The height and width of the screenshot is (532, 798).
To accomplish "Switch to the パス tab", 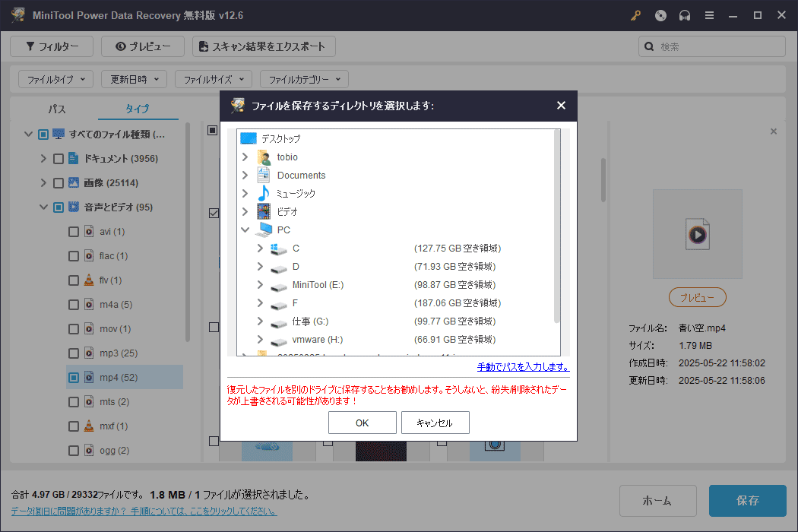I will coord(57,109).
